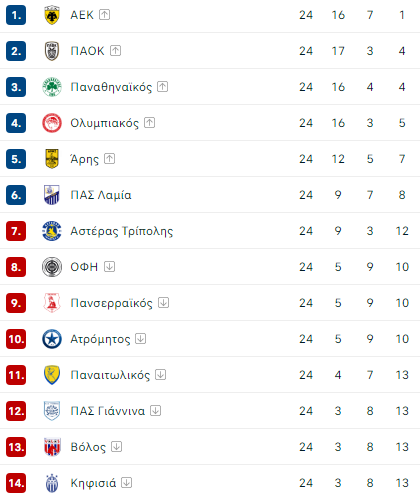The image size is (420, 499).
Task: Go to the Παναιτωλικός team link
Action: (x=110, y=375)
